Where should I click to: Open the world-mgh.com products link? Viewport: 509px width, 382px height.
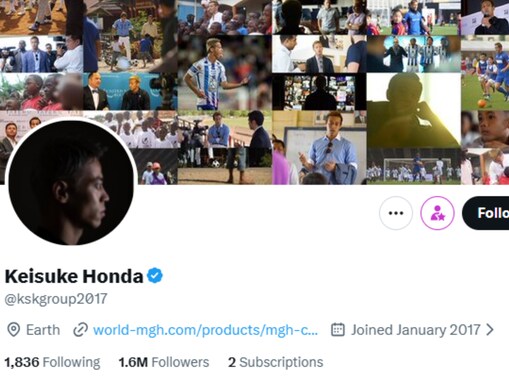[x=205, y=330]
